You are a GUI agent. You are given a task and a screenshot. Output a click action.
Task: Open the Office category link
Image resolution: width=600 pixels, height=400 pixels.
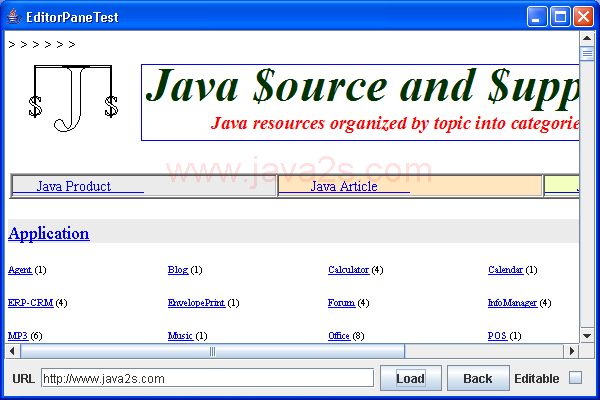point(339,336)
